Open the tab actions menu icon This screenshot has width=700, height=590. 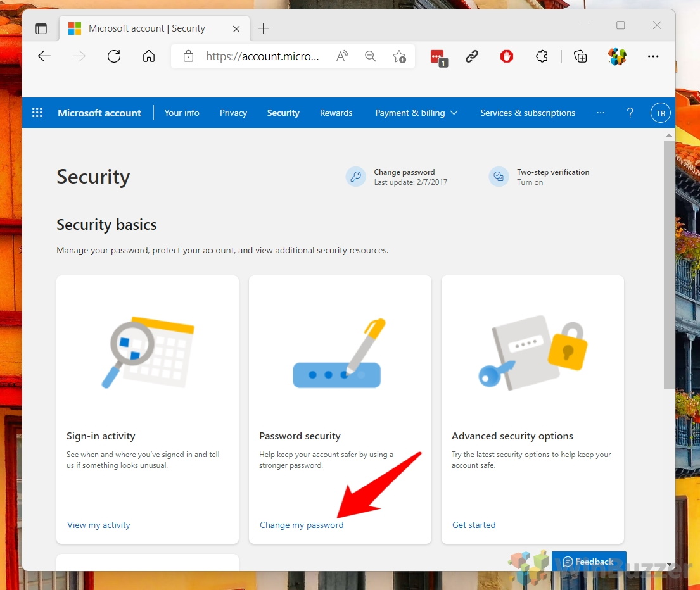(x=41, y=28)
